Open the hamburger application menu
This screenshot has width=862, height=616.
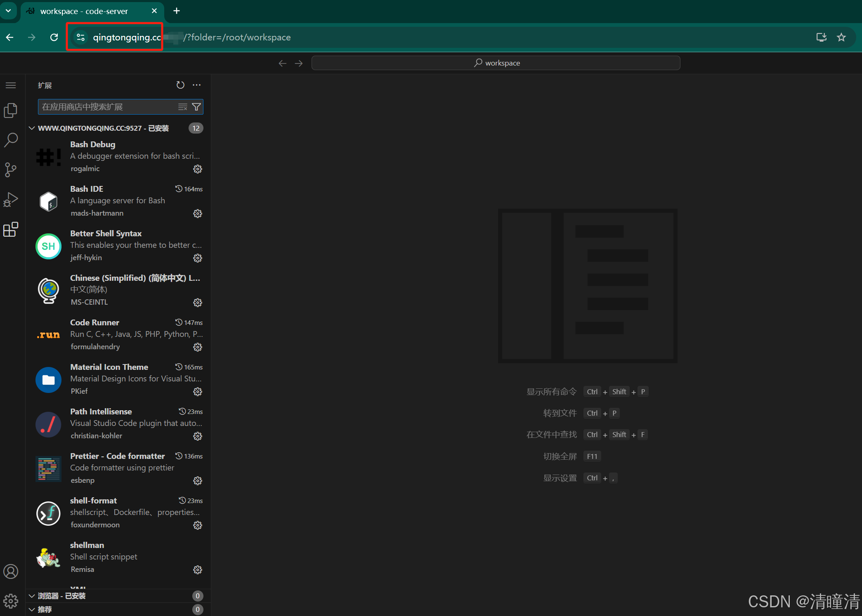click(x=11, y=85)
